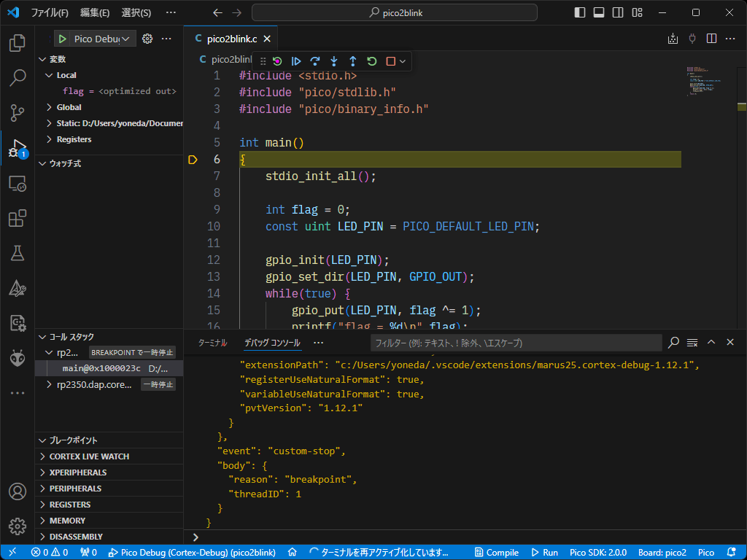Select the main@0x1000023c stack frame
Viewport: 747px width, 560px height.
coord(109,368)
